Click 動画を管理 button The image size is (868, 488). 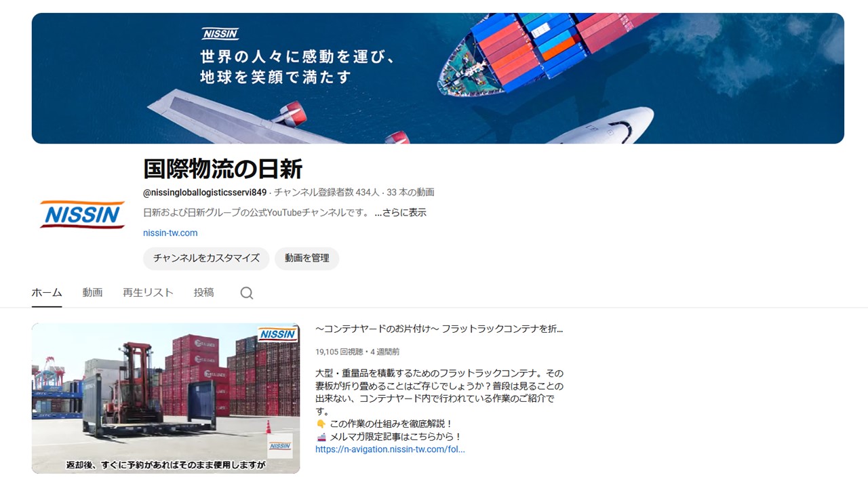pos(307,258)
